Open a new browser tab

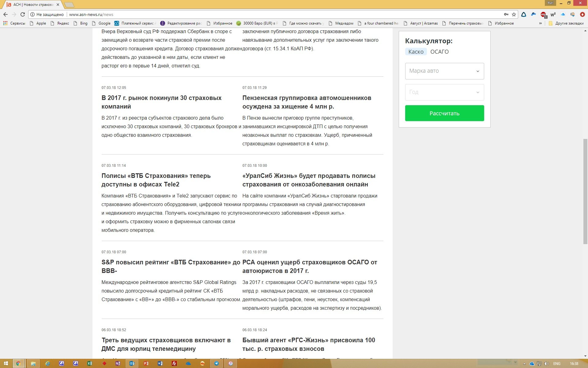[70, 5]
